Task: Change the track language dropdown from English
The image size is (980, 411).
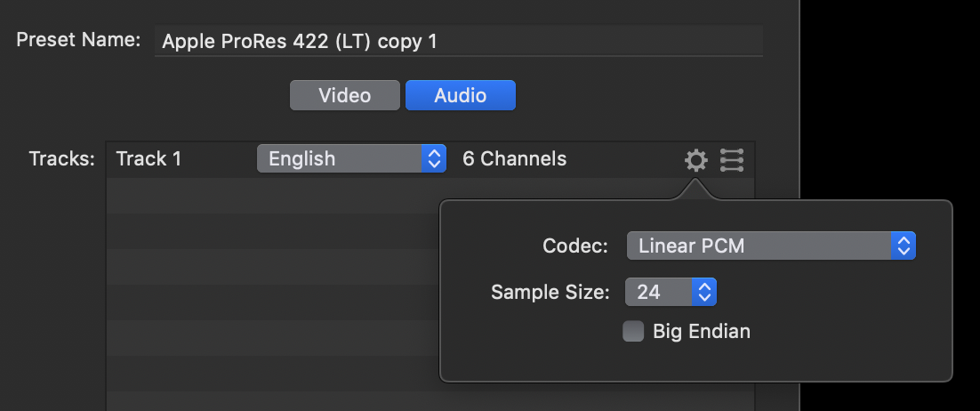Action: coord(351,159)
